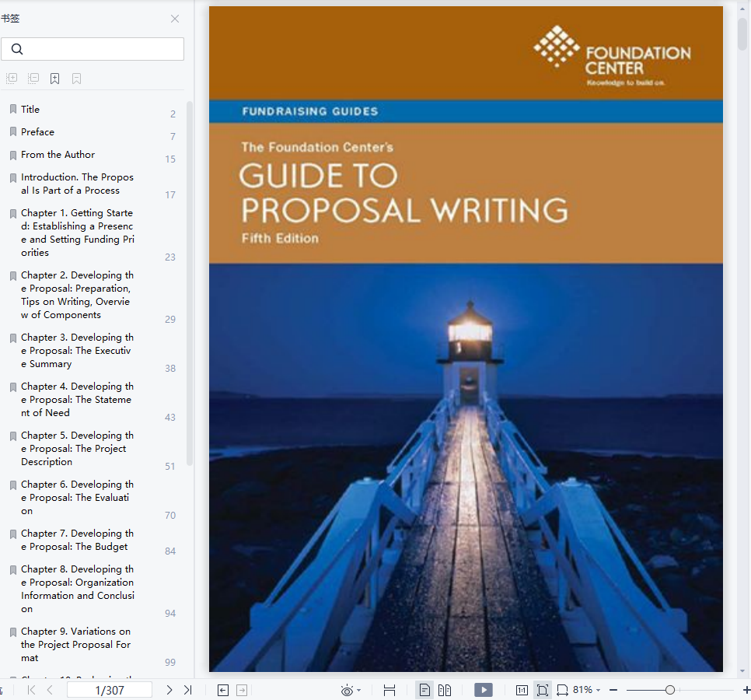The height and width of the screenshot is (700, 751).
Task: Open Chapter 3 Executive Summary bookmark
Action: [x=77, y=351]
